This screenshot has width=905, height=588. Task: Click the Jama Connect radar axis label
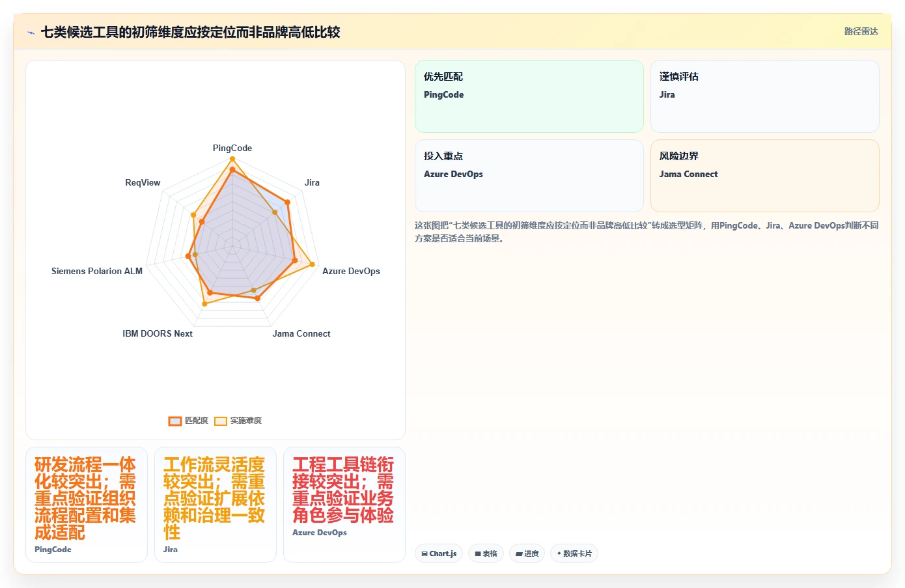tap(301, 333)
